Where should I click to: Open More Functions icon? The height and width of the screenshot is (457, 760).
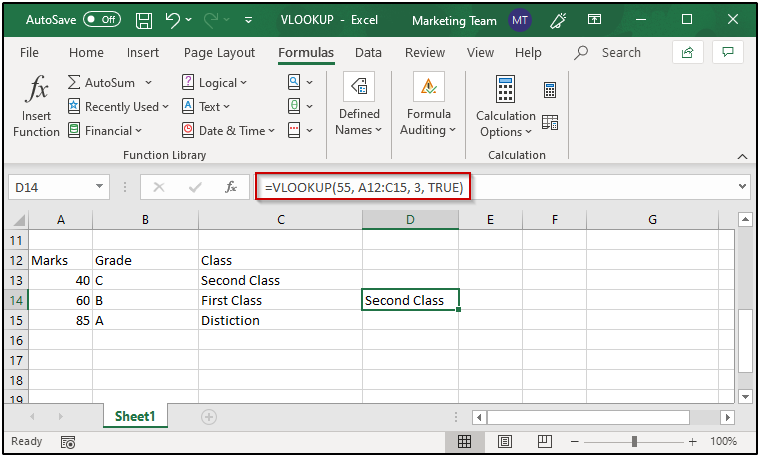tap(294, 130)
